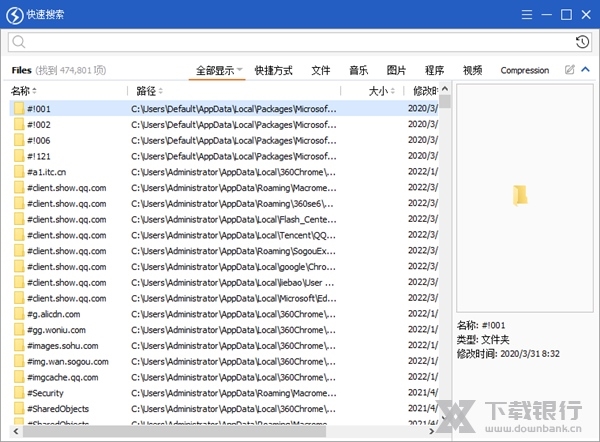Screen dimensions: 600x442
Task: Select the #img.wan.sogou.com entry name
Action: [x=68, y=362]
